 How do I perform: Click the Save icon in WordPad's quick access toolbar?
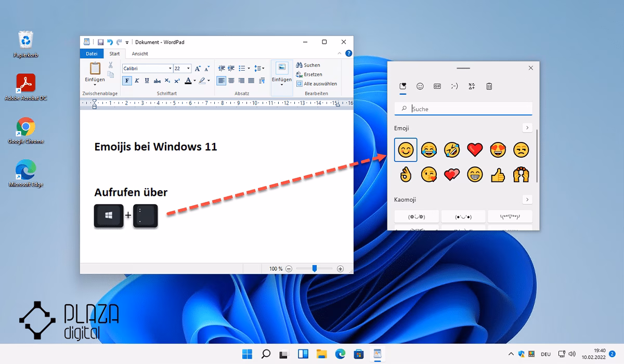coord(100,42)
